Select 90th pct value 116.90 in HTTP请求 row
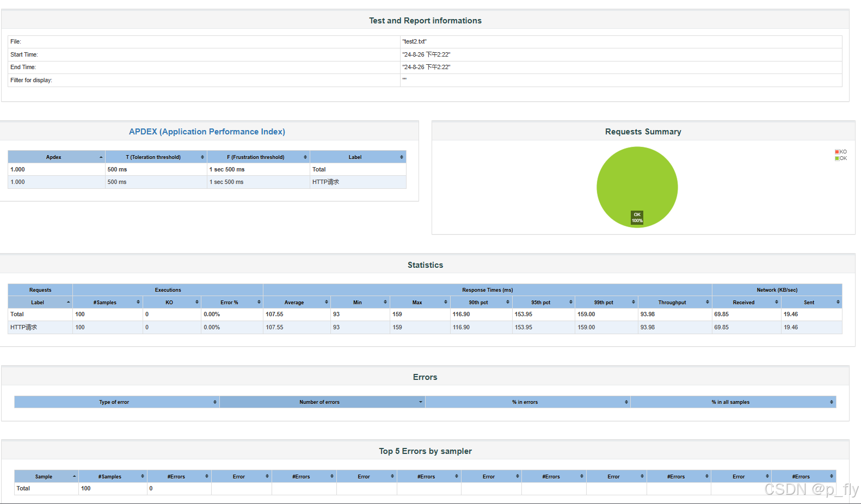This screenshot has height=504, width=861. [462, 327]
